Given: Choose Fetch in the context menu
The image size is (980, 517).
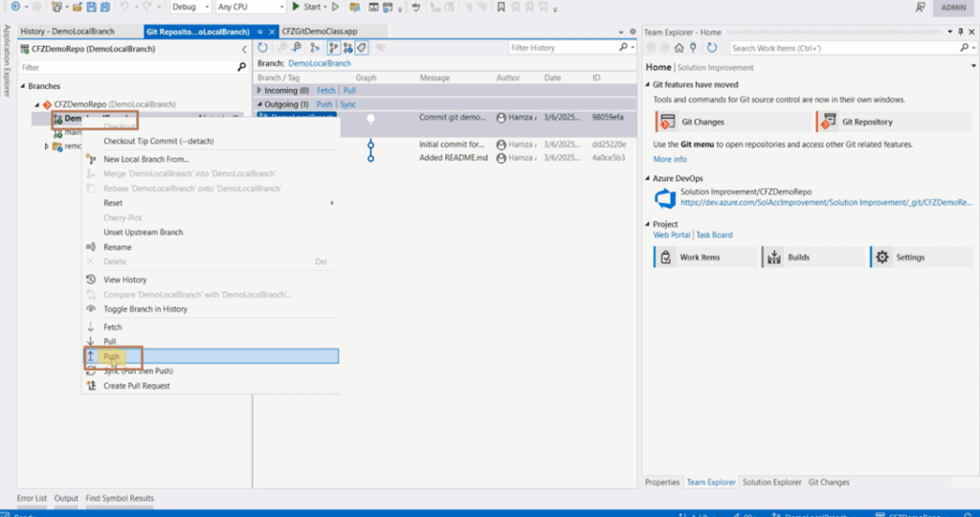Looking at the screenshot, I should [x=212, y=326].
